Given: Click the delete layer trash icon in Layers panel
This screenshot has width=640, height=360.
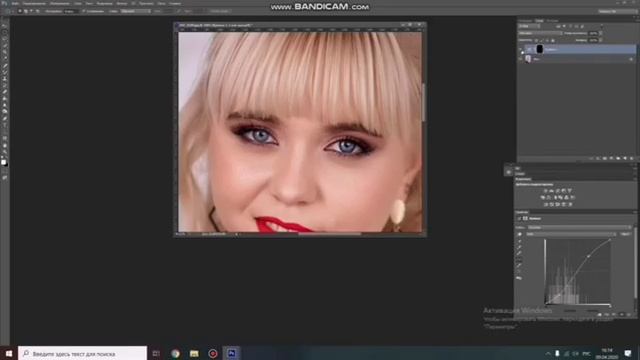Looking at the screenshot, I should point(631,158).
